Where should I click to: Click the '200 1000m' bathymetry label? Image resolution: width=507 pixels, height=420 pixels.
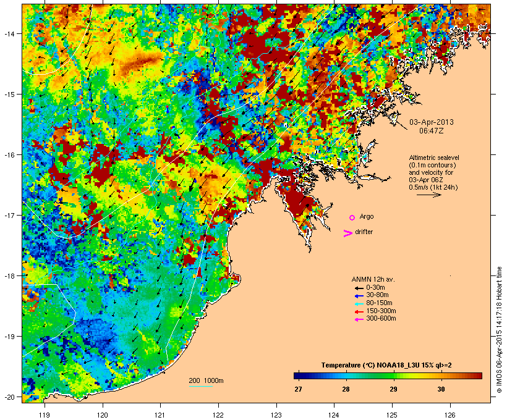pyautogui.click(x=206, y=380)
